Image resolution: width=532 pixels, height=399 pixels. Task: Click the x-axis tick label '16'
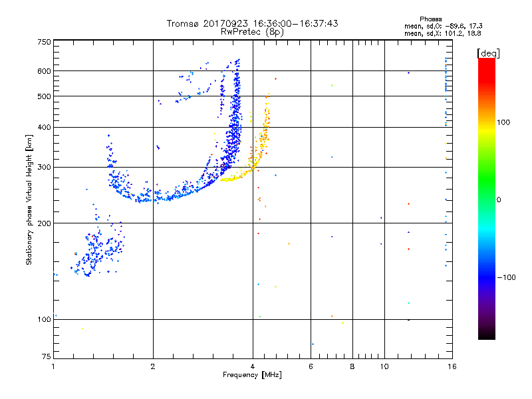tap(452, 366)
